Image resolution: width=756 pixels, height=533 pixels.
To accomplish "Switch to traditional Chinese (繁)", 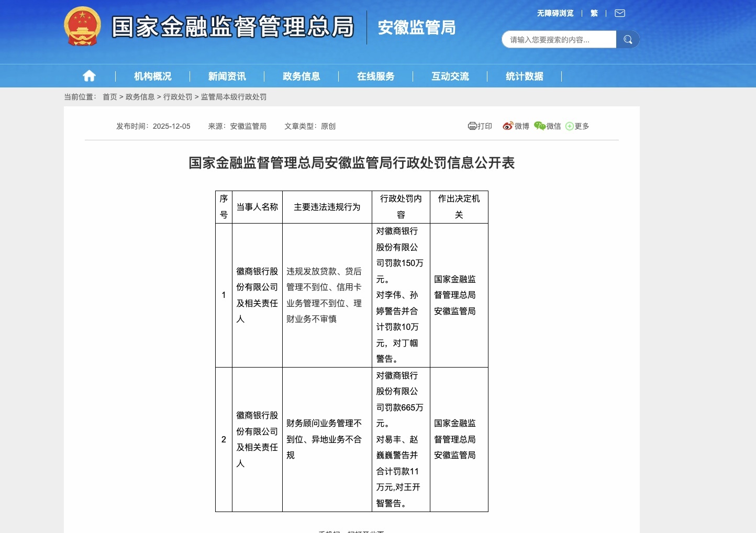I will pos(594,13).
